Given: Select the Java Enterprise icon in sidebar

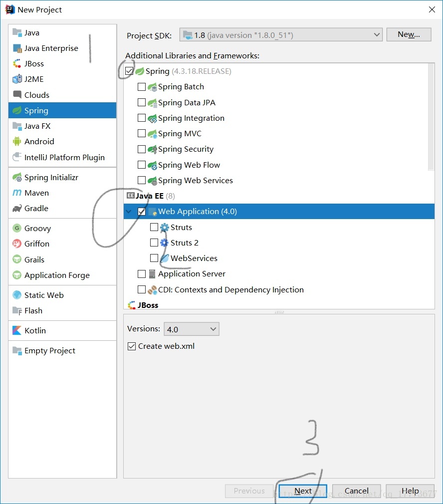Looking at the screenshot, I should tap(16, 48).
